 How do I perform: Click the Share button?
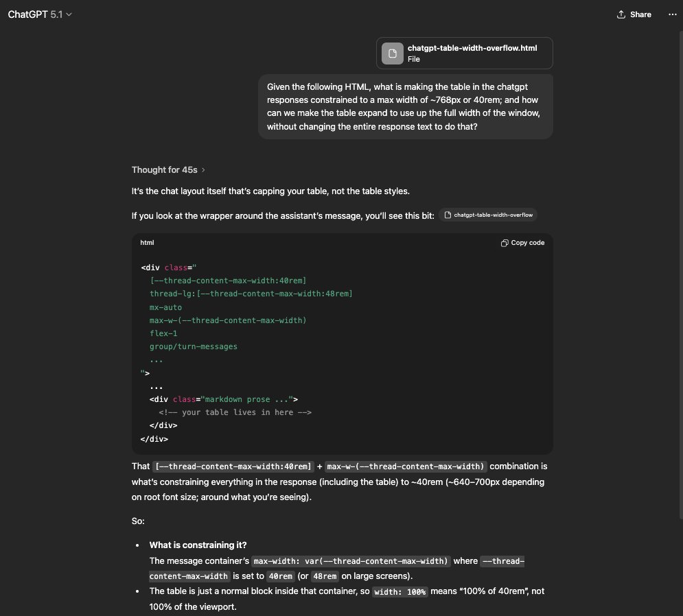pos(634,14)
